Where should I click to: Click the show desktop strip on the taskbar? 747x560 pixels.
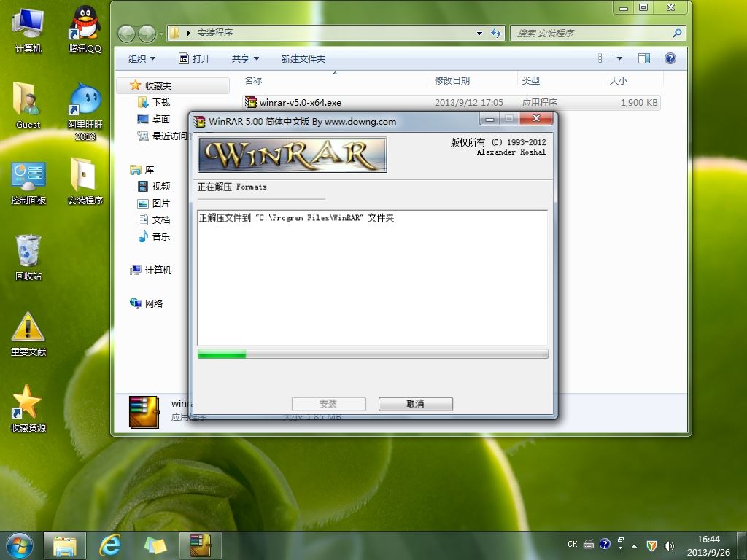[741, 545]
